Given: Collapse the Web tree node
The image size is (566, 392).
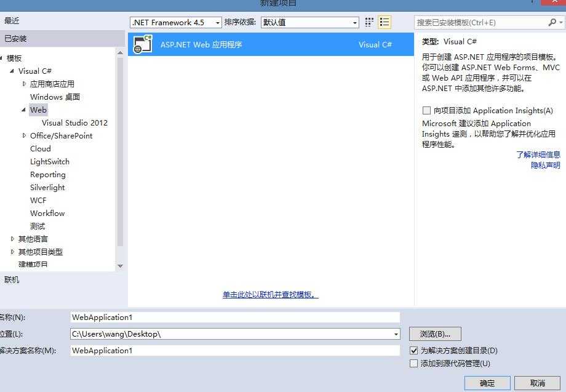Looking at the screenshot, I should point(23,110).
